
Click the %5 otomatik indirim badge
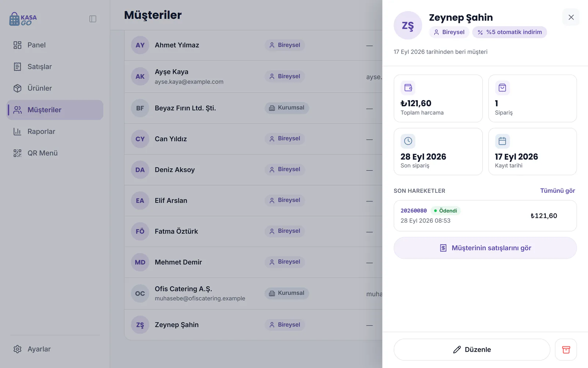[x=510, y=32]
